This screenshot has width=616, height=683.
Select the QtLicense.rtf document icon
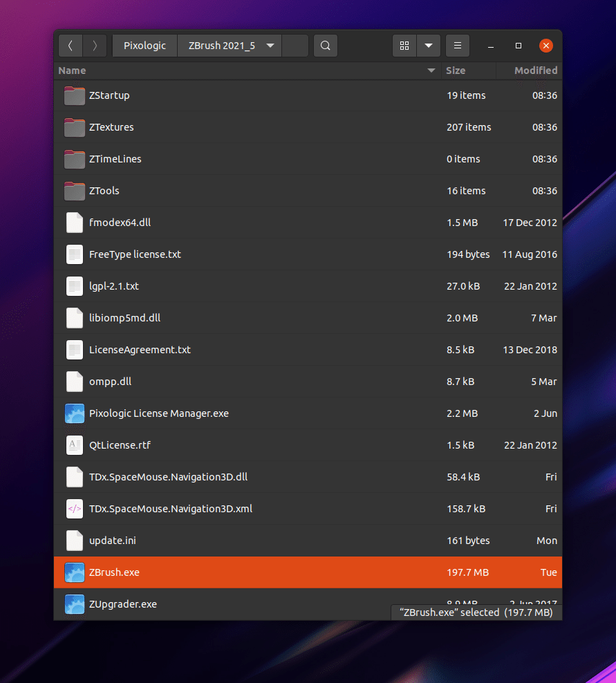click(x=75, y=445)
